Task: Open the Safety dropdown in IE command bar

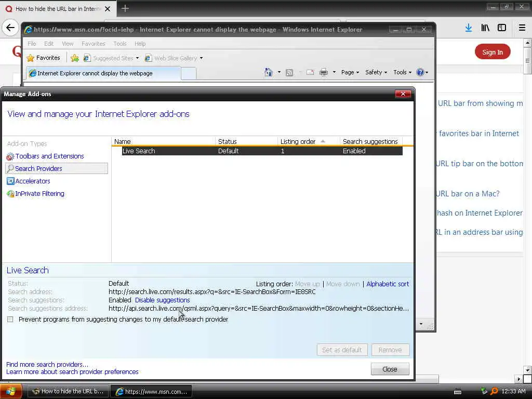Action: tap(376, 72)
